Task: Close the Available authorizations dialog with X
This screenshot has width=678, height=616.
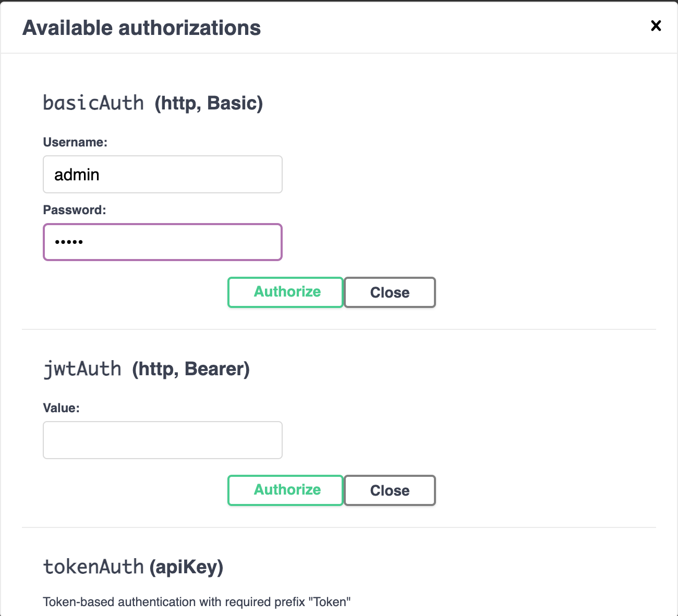Action: [x=656, y=26]
